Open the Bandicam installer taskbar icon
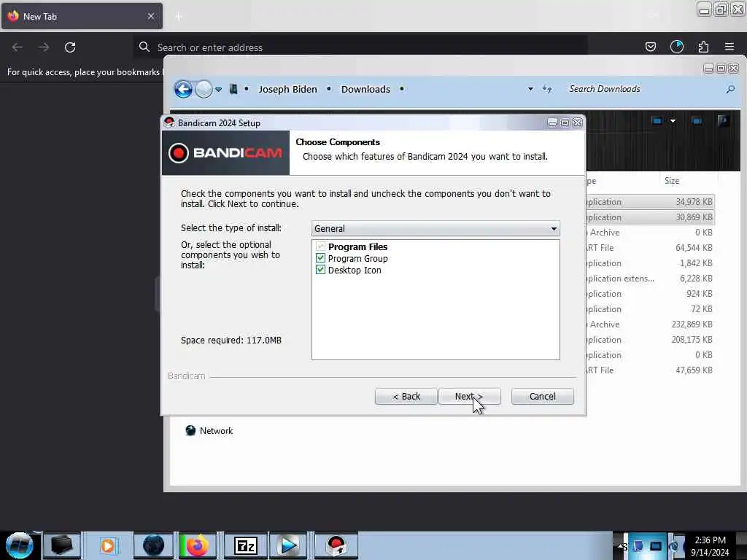The image size is (747, 560). [x=336, y=545]
